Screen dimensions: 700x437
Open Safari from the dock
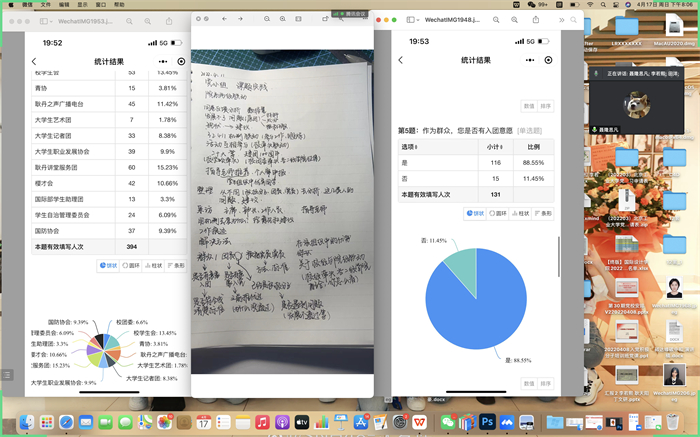[x=67, y=422]
